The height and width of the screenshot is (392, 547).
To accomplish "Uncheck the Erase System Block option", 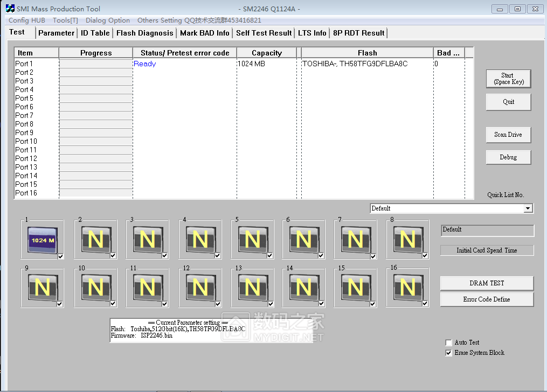I will 448,353.
